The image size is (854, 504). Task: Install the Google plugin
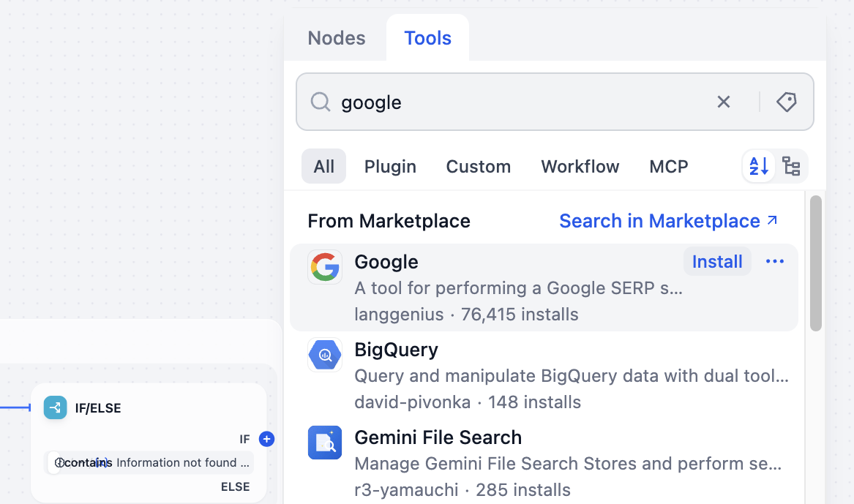coord(716,262)
